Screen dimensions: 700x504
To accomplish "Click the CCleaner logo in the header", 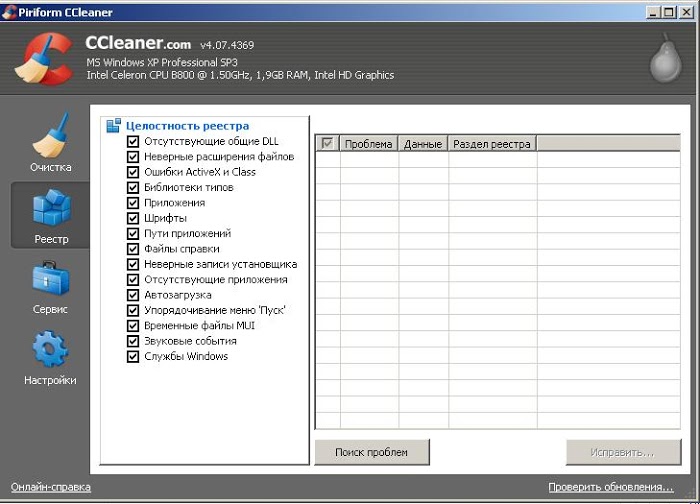I will 43,58.
